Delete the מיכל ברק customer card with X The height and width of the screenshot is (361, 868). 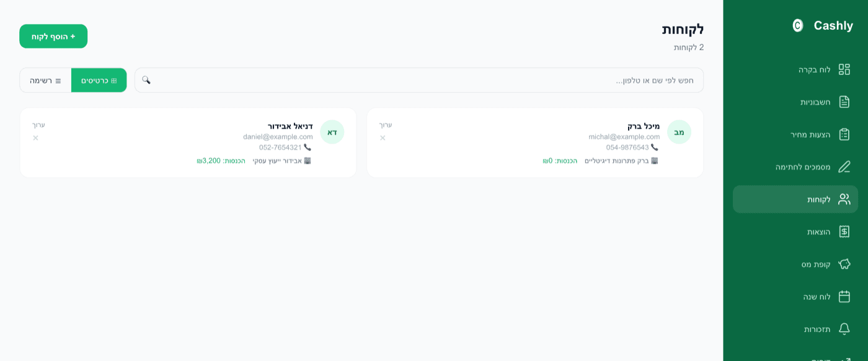[383, 138]
